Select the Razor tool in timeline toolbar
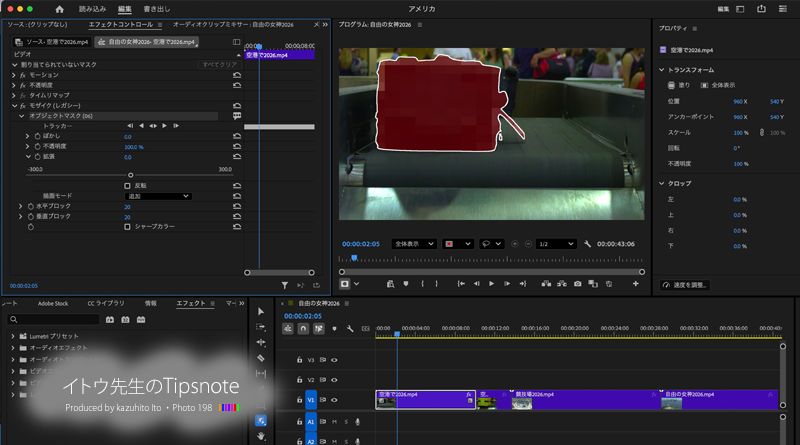This screenshot has height=445, width=800. pos(261,357)
